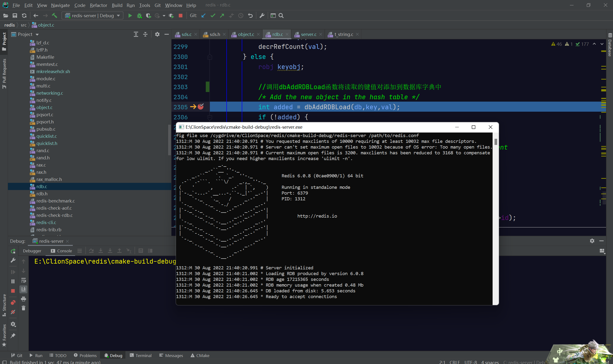Reload files with the sync icon

point(24,16)
